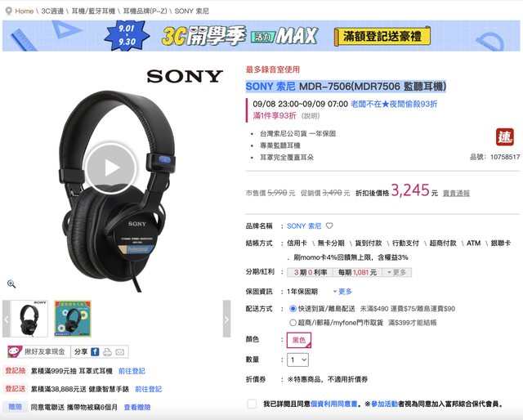Select 超商/i郵箱 store pickup option
Screen dimensions: 523x420
coord(293,323)
